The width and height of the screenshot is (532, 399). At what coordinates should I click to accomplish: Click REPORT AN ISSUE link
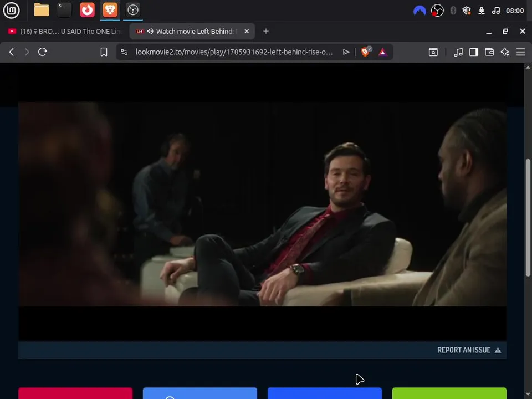[469, 350]
